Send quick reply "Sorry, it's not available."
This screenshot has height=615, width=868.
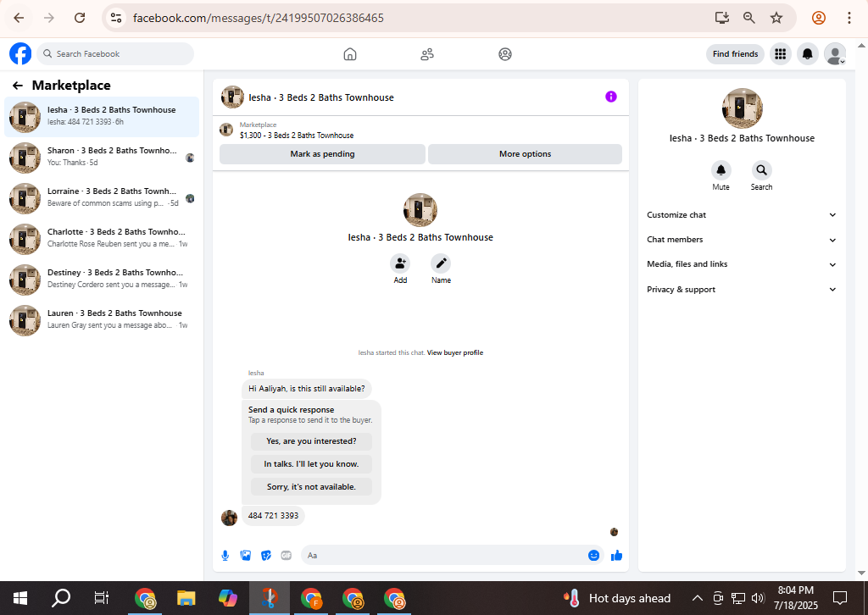point(311,487)
